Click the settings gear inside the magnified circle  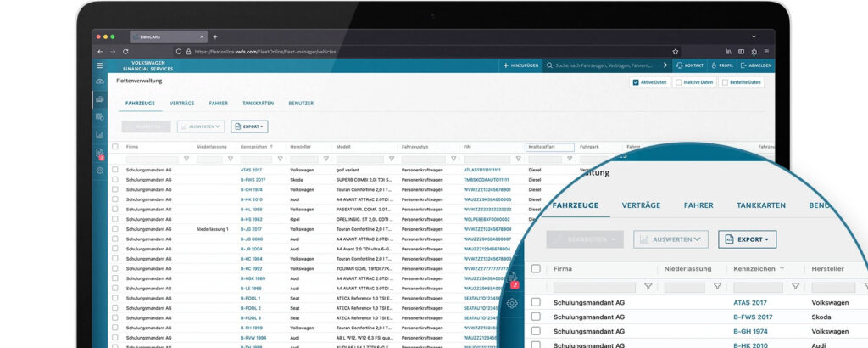click(512, 303)
